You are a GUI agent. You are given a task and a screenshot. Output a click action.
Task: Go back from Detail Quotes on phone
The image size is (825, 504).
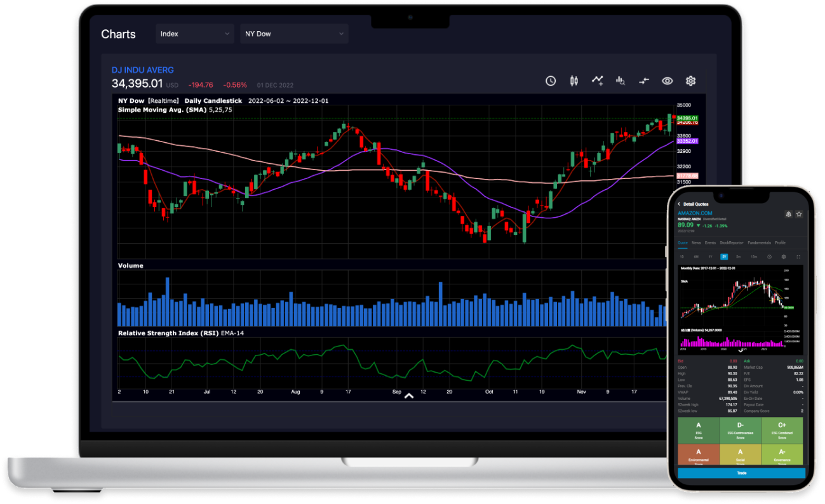(679, 204)
